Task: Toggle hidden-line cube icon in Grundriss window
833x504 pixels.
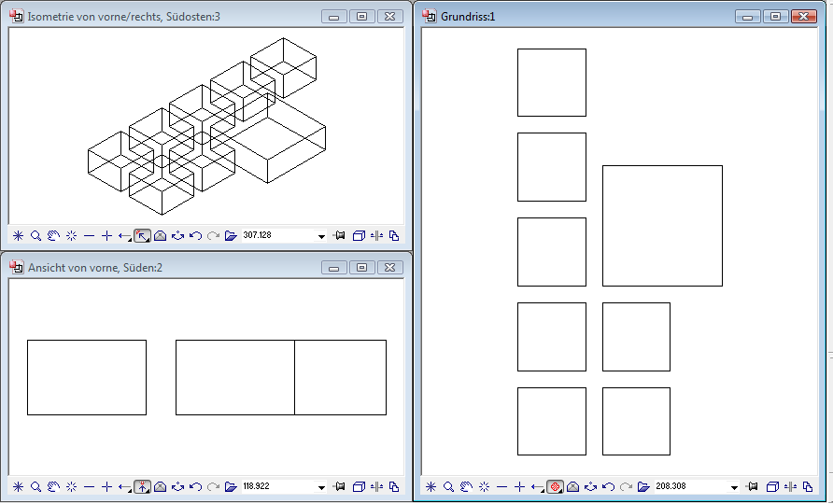Action: coord(771,486)
